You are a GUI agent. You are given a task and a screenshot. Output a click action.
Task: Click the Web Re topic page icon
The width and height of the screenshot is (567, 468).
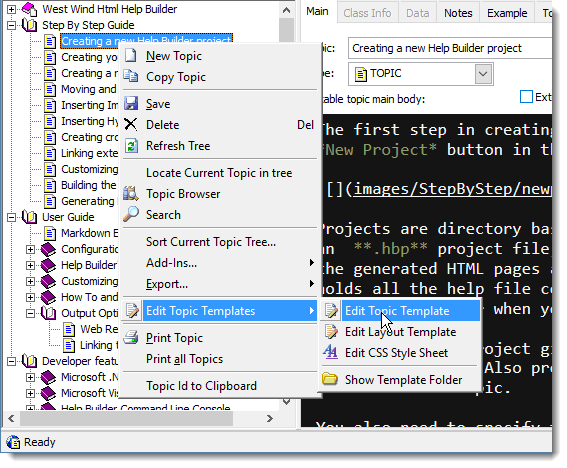coord(69,329)
